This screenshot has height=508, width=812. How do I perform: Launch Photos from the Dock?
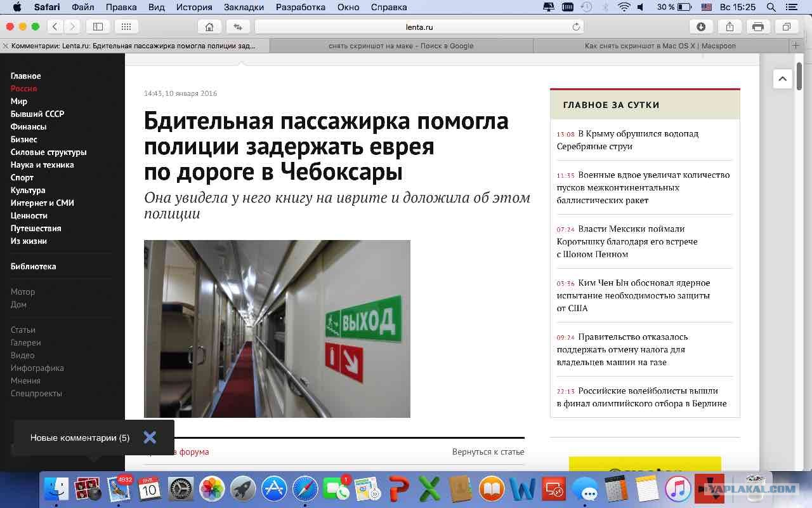pyautogui.click(x=212, y=488)
